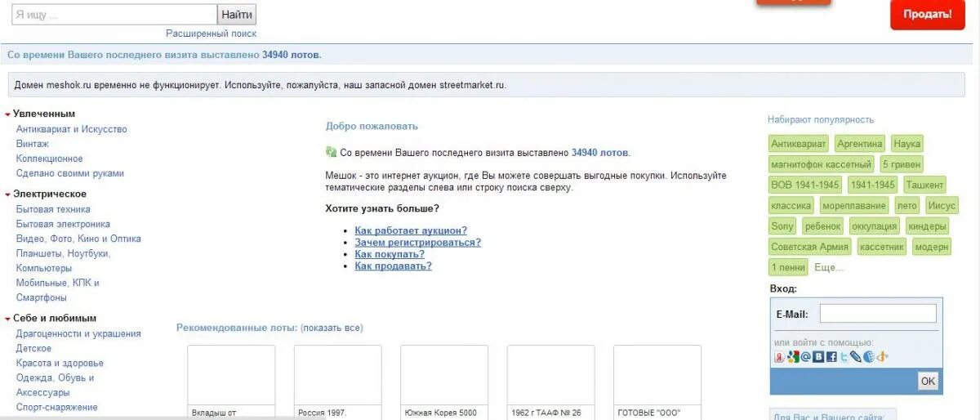
Task: Sign in with the Twitter icon
Action: pos(844,357)
